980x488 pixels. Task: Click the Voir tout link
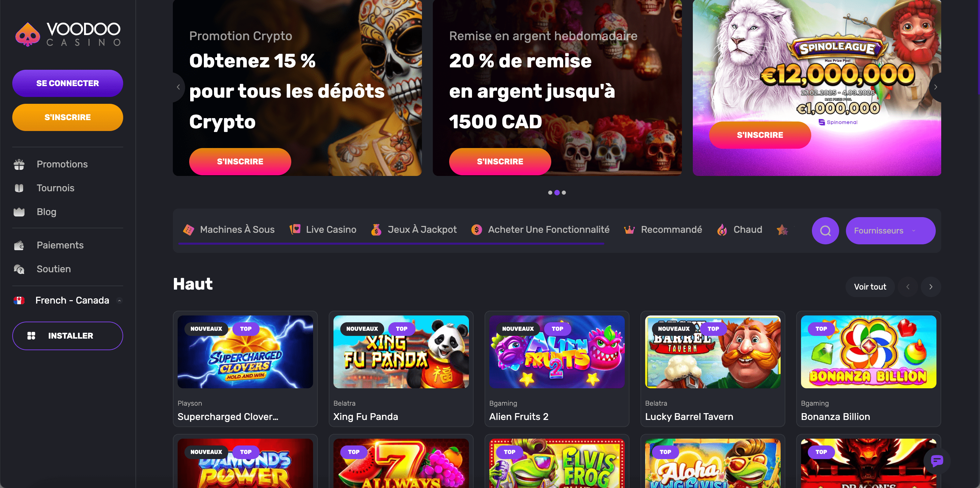[870, 287]
